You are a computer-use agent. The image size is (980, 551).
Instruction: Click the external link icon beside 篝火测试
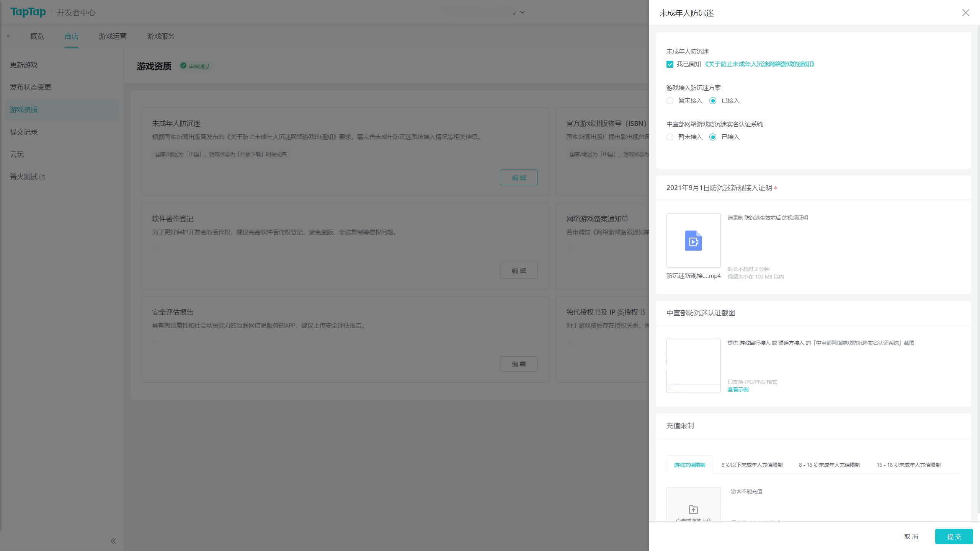tap(42, 177)
